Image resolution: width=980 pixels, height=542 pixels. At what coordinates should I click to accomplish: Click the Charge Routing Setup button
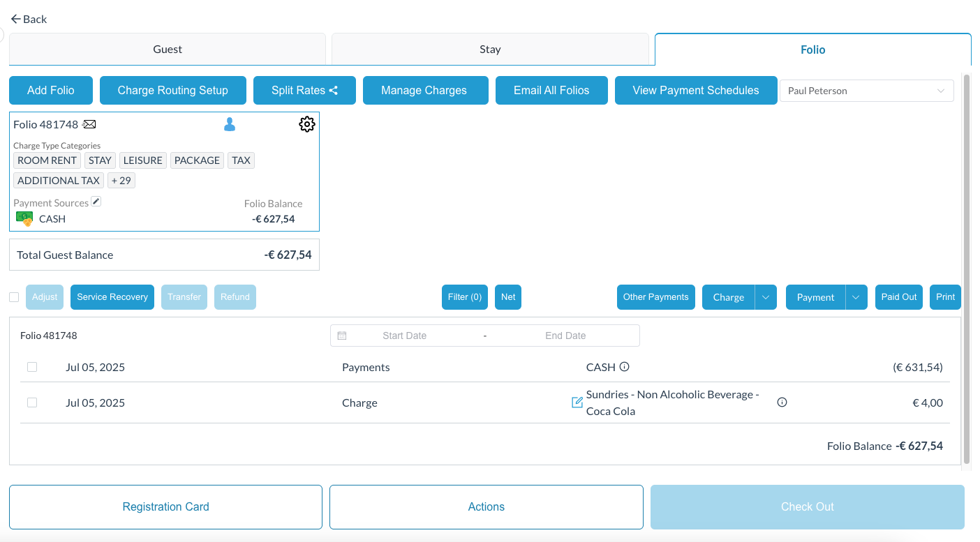pyautogui.click(x=172, y=91)
